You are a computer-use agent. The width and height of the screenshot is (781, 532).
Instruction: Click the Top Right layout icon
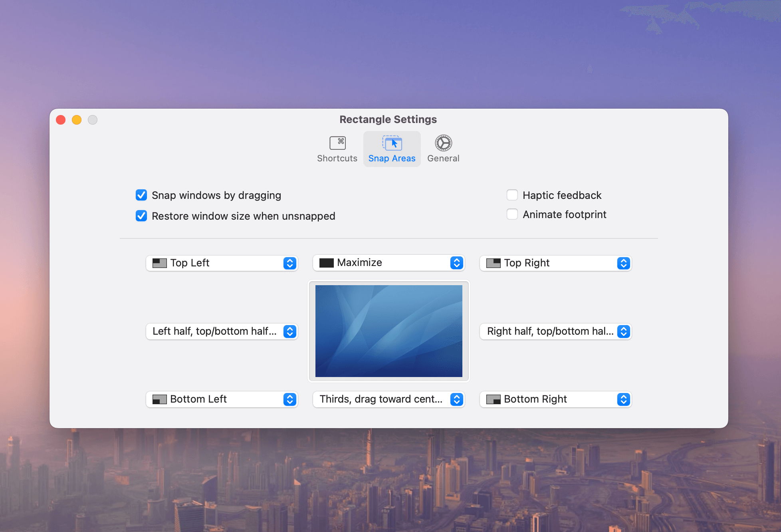tap(493, 263)
